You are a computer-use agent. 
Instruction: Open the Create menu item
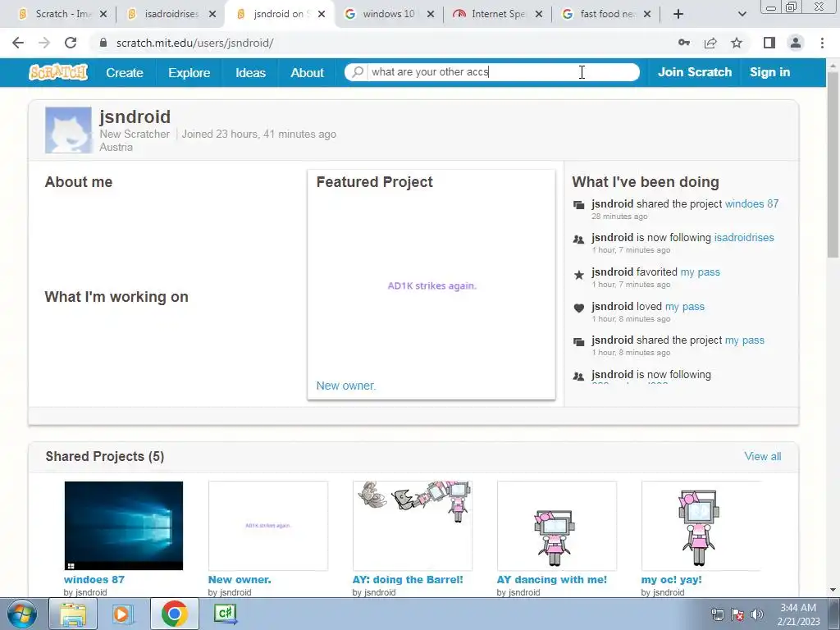(125, 72)
